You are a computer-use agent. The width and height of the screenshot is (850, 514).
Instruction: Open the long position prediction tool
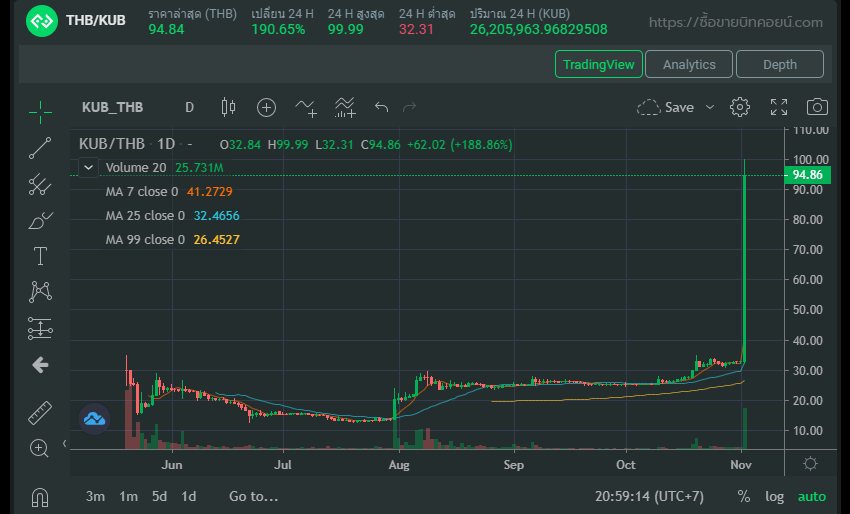40,328
